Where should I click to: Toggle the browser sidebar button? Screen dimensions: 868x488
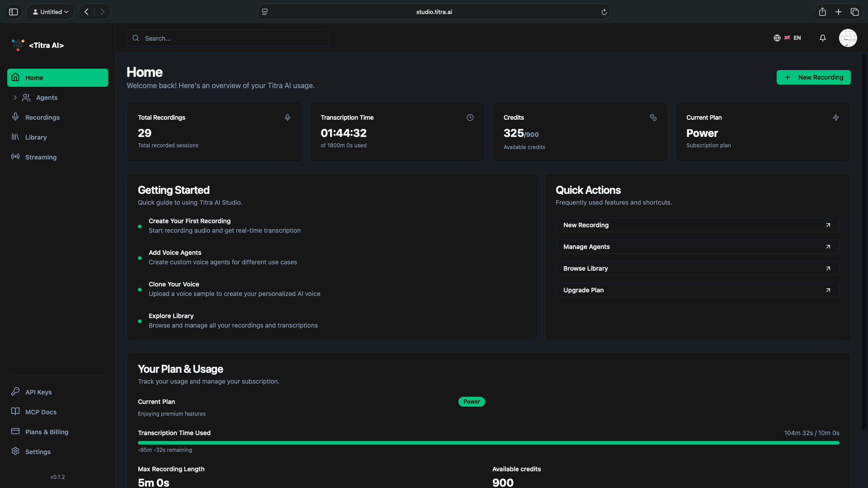tap(14, 12)
